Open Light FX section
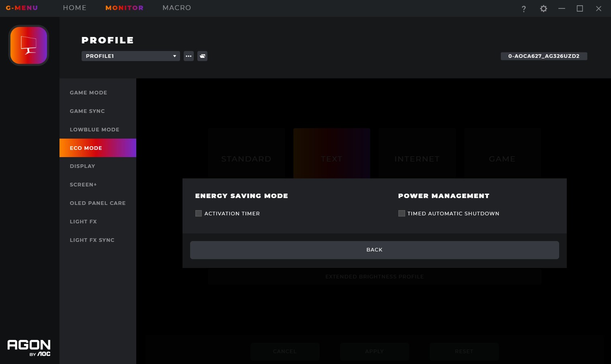This screenshot has width=611, height=364. pyautogui.click(x=98, y=221)
